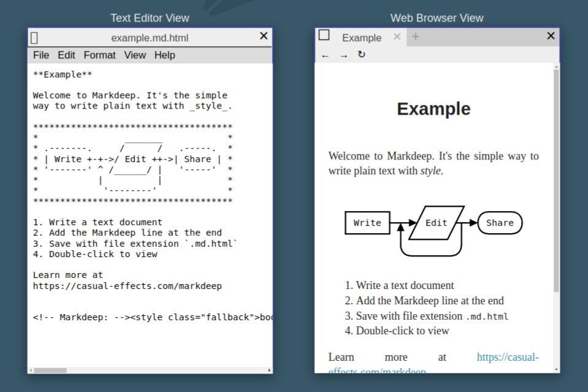Click the example.md.html title text
Image resolution: width=588 pixels, height=392 pixels.
tap(150, 38)
